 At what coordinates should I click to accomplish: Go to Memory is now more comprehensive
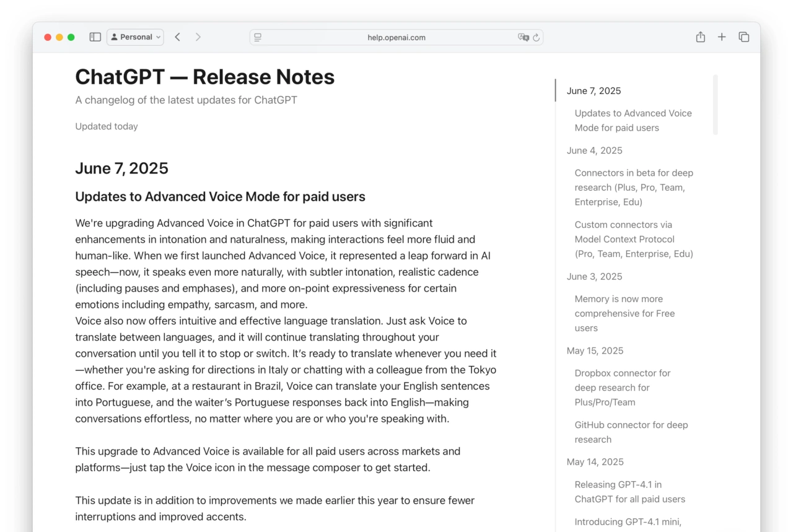pyautogui.click(x=624, y=313)
